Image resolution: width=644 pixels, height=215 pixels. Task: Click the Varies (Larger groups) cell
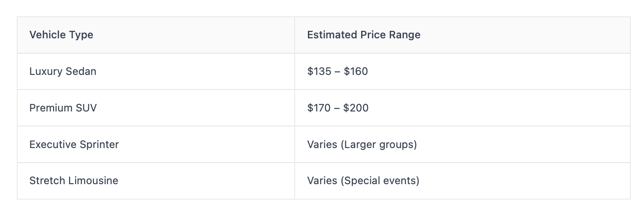point(362,145)
